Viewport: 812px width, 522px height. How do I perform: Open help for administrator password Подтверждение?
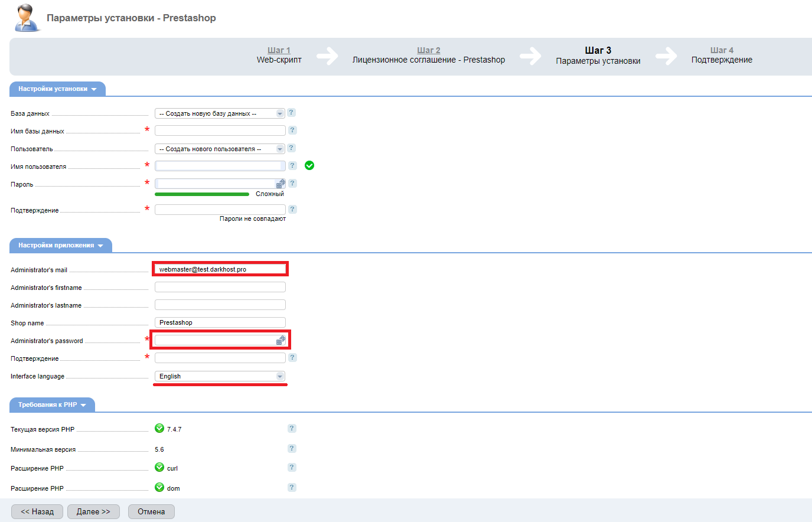pyautogui.click(x=292, y=357)
